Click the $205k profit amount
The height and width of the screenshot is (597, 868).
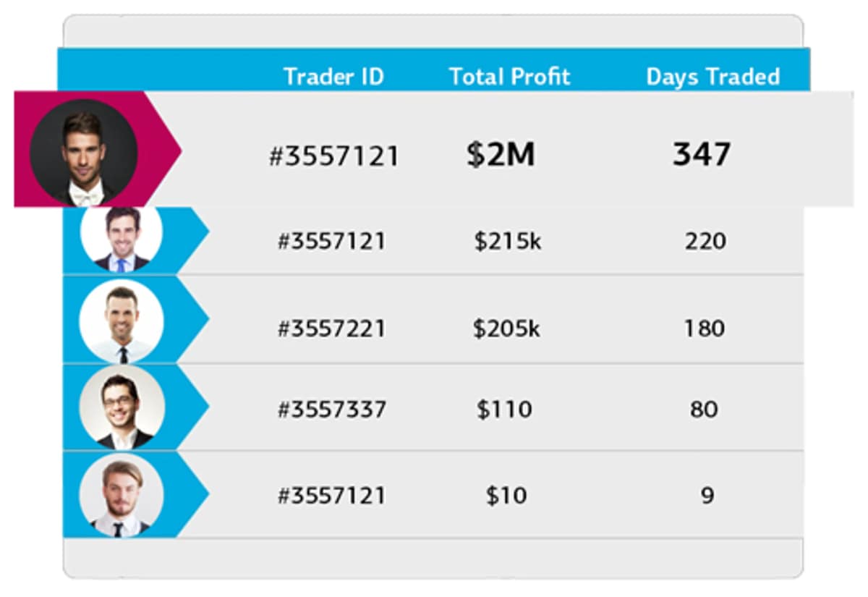pyautogui.click(x=506, y=329)
